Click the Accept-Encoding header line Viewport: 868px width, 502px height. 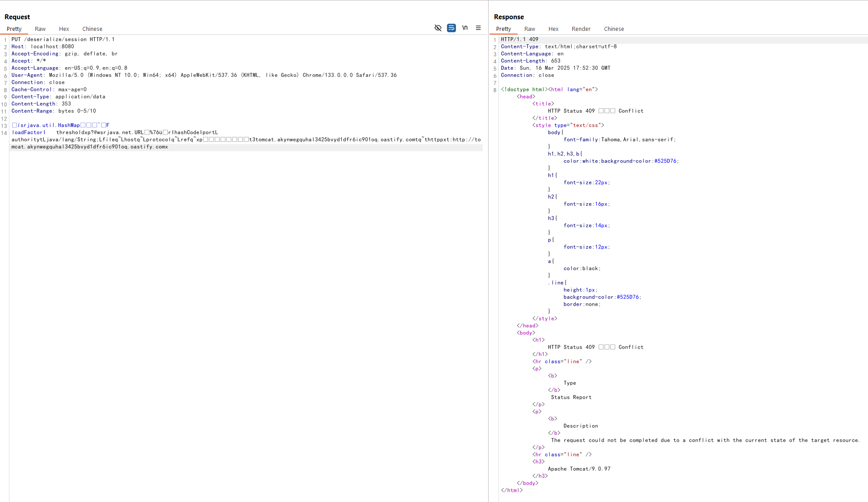coord(64,54)
